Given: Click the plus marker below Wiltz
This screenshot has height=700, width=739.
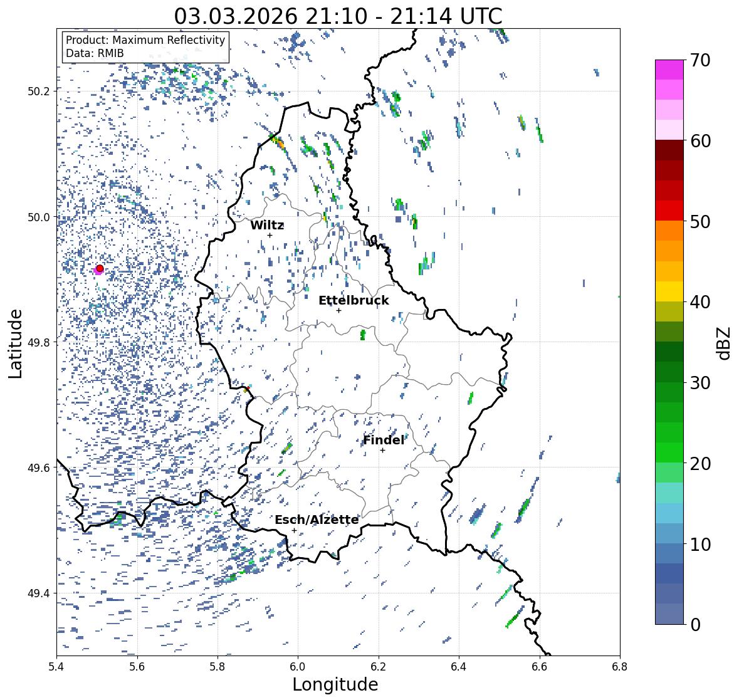Looking at the screenshot, I should click(270, 235).
